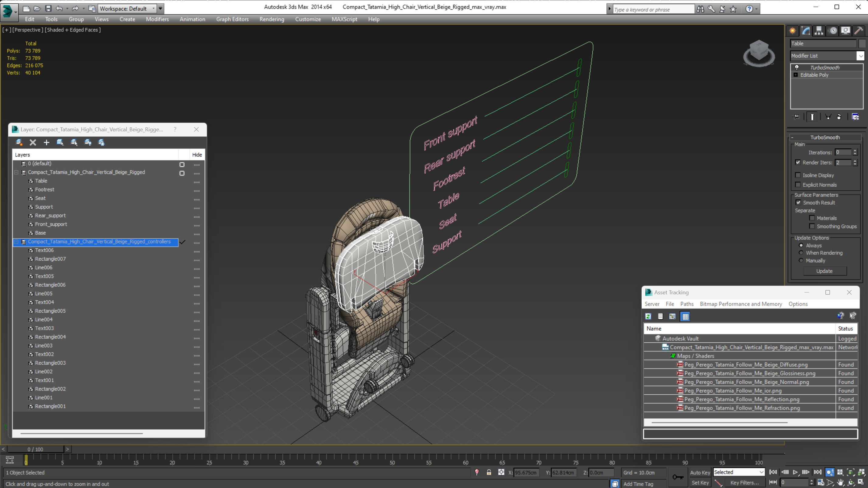The height and width of the screenshot is (488, 868).
Task: Open the Rendering menu
Action: pos(271,19)
